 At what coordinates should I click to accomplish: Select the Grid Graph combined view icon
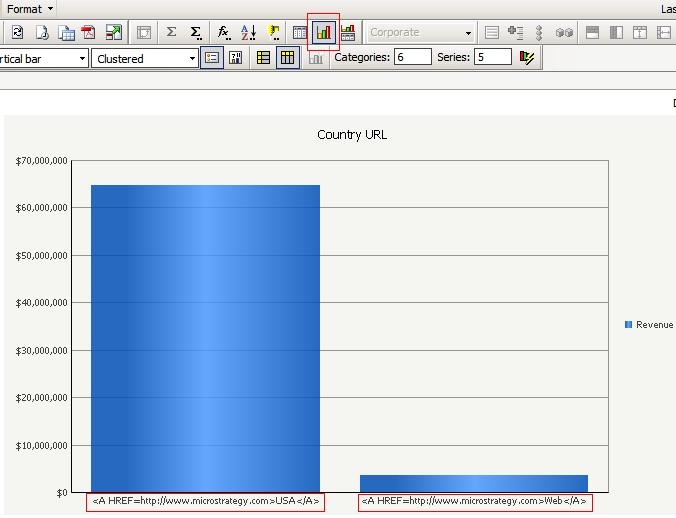click(x=347, y=32)
